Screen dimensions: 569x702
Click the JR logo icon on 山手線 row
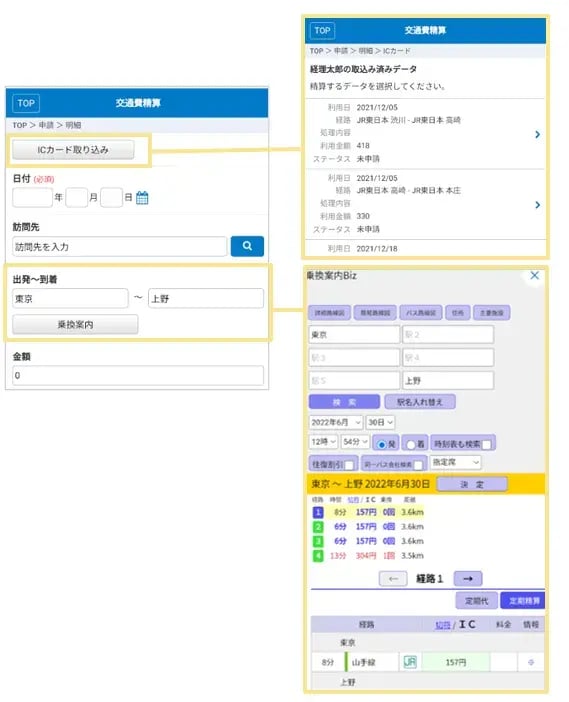click(x=410, y=662)
